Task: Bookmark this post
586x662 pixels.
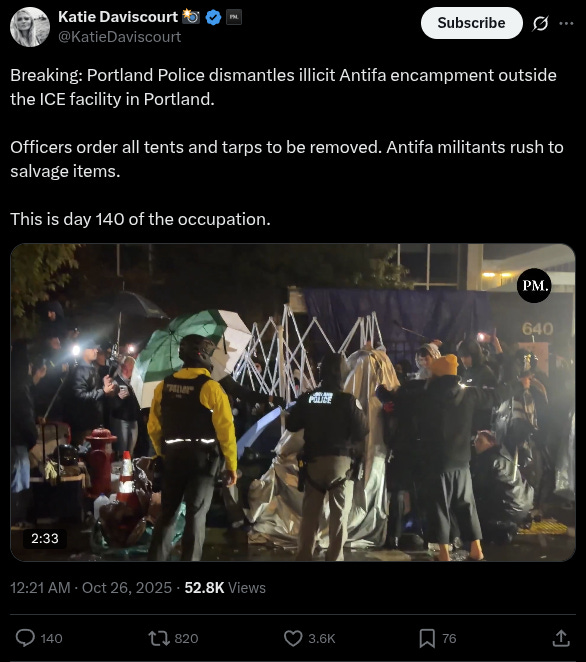Action: [427, 638]
